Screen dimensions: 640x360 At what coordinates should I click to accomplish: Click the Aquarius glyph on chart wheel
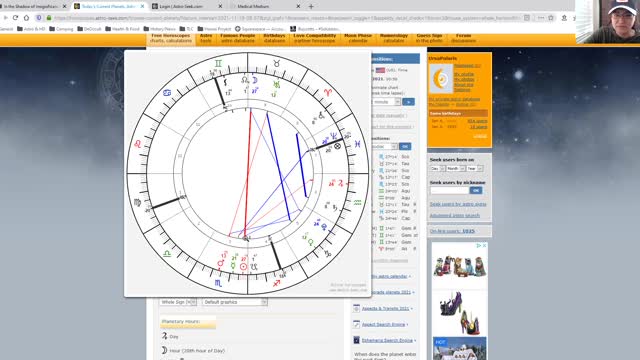point(358,202)
